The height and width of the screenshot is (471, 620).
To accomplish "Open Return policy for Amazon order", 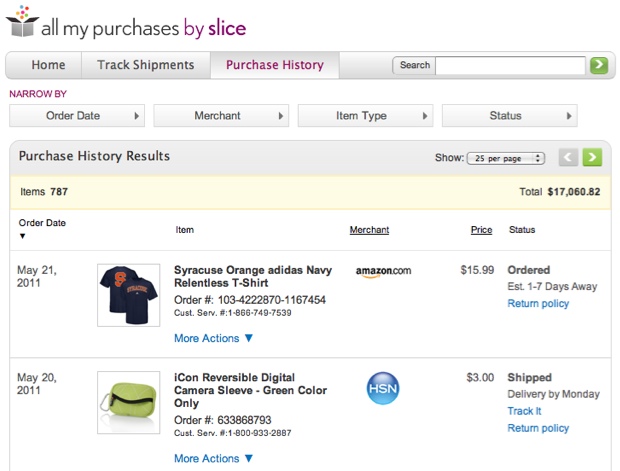I will click(x=538, y=303).
